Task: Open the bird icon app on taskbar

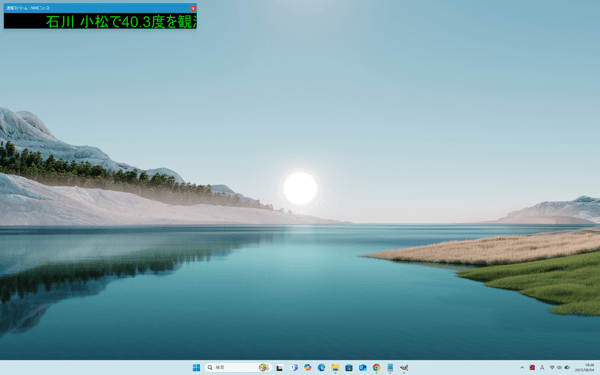Action: coord(404,368)
